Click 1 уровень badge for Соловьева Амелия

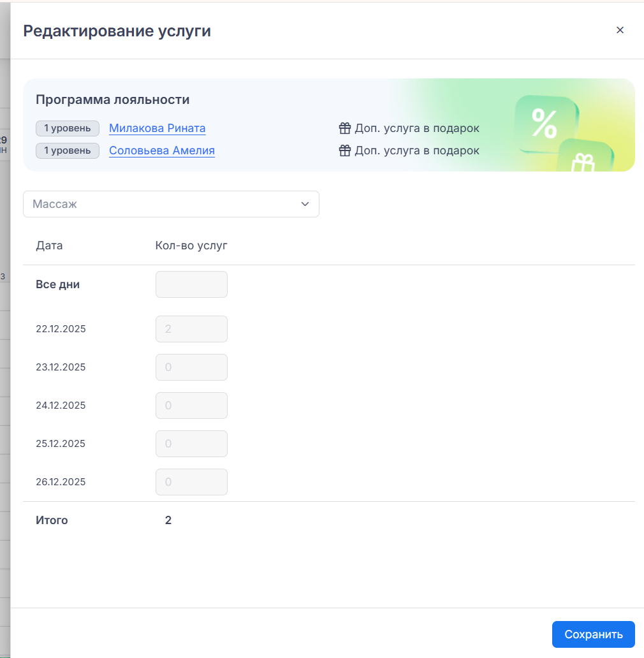click(x=68, y=151)
